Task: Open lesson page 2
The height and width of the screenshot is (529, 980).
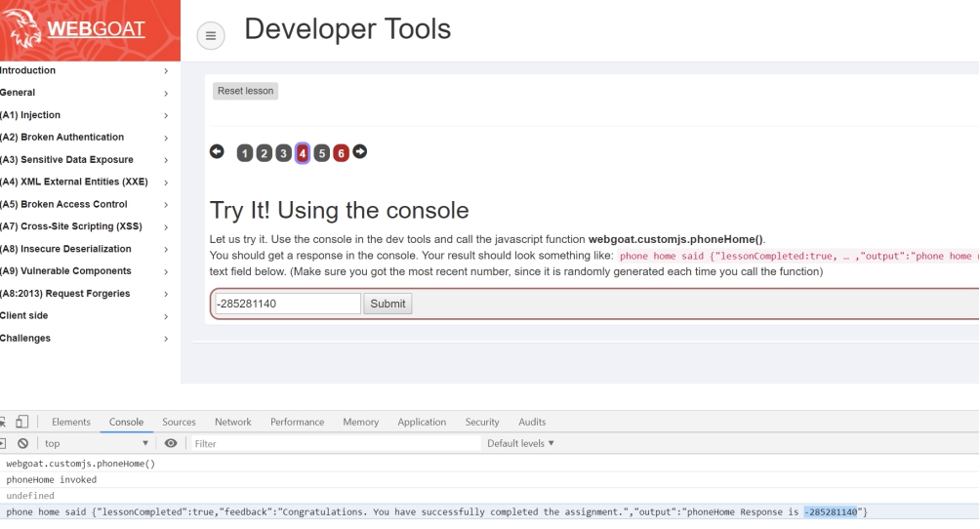Action: click(x=265, y=153)
